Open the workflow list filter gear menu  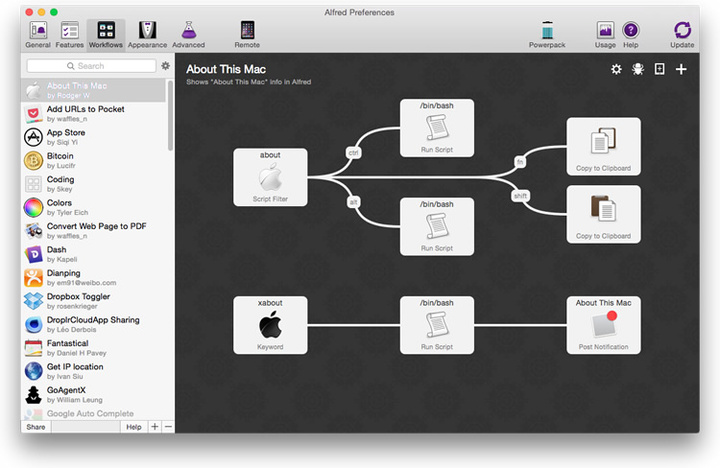tap(165, 66)
